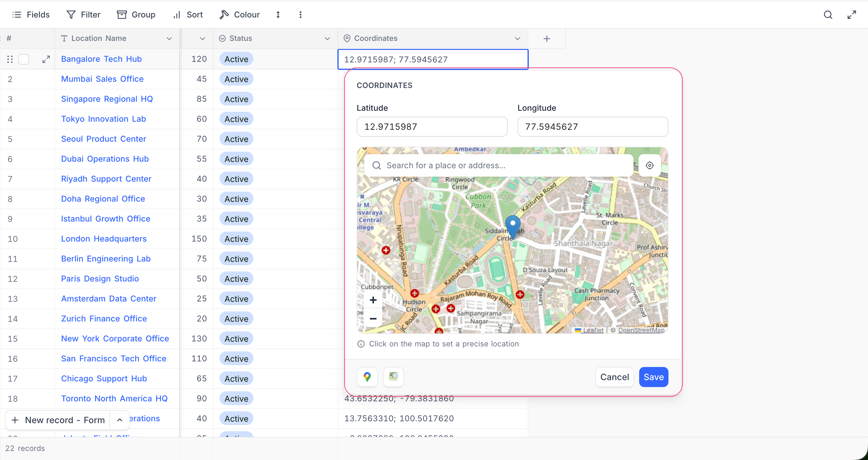868x460 pixels.
Task: Open the Sort options
Action: pos(188,14)
